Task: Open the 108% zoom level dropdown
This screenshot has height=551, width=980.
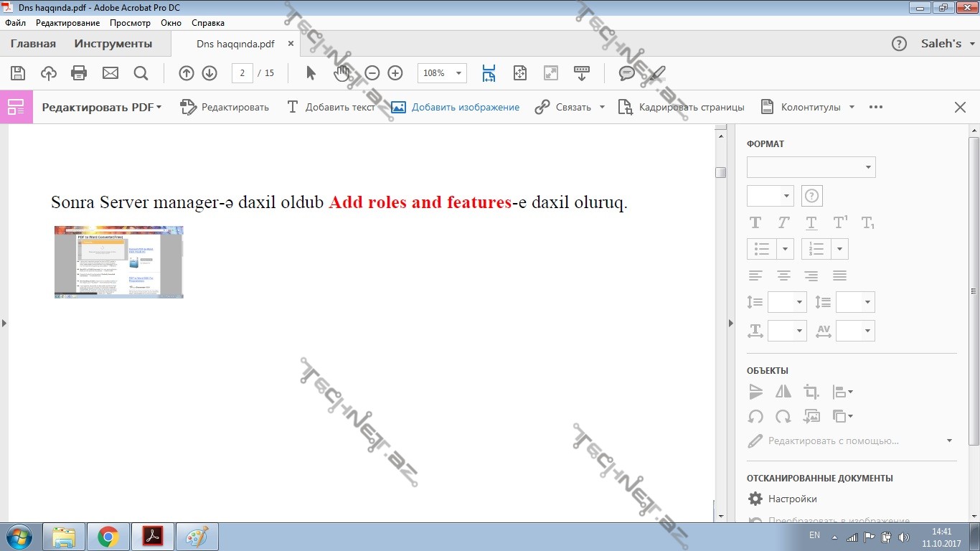Action: [x=458, y=73]
